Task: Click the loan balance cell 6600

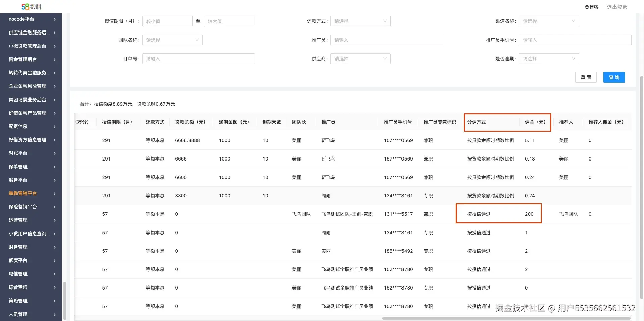Action: coord(181,177)
